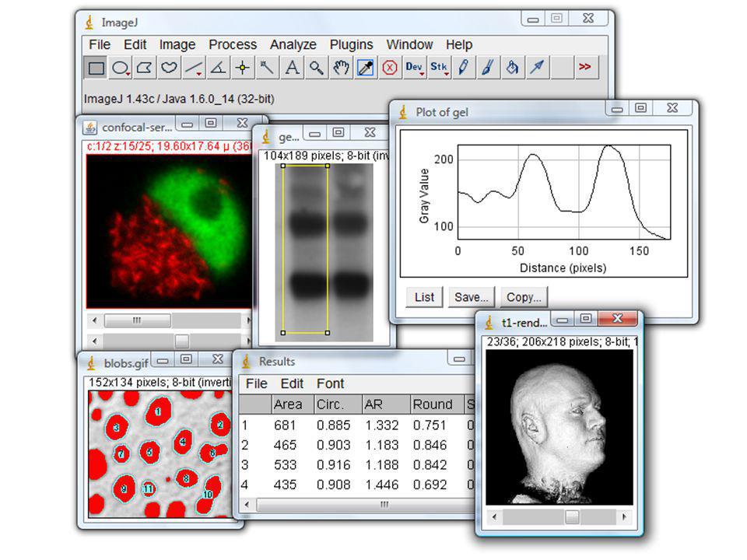Click the Circ. column header in Results
747x560 pixels.
(x=338, y=404)
